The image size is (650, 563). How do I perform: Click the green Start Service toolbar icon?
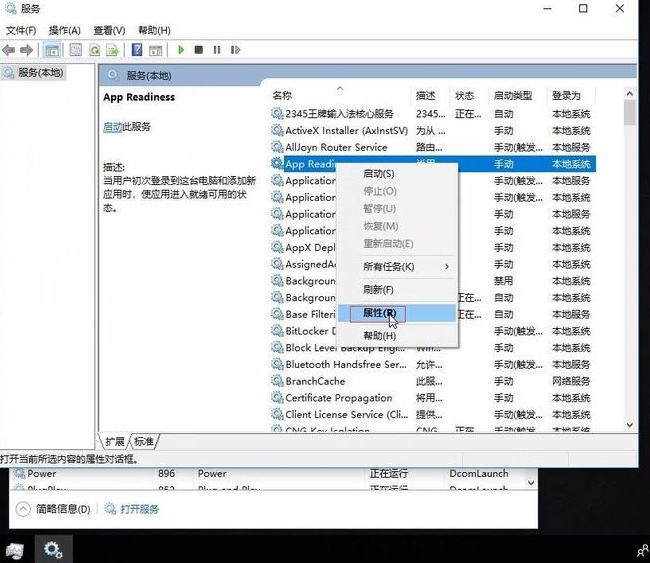pyautogui.click(x=181, y=50)
